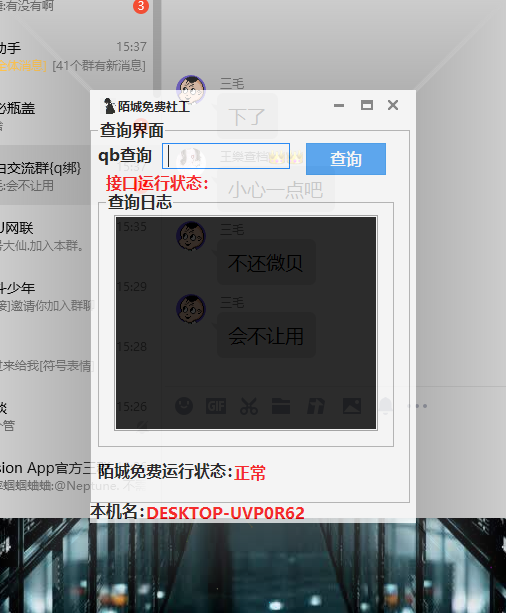Click the 下了 chat message bubble
The height and width of the screenshot is (613, 506).
tap(247, 117)
